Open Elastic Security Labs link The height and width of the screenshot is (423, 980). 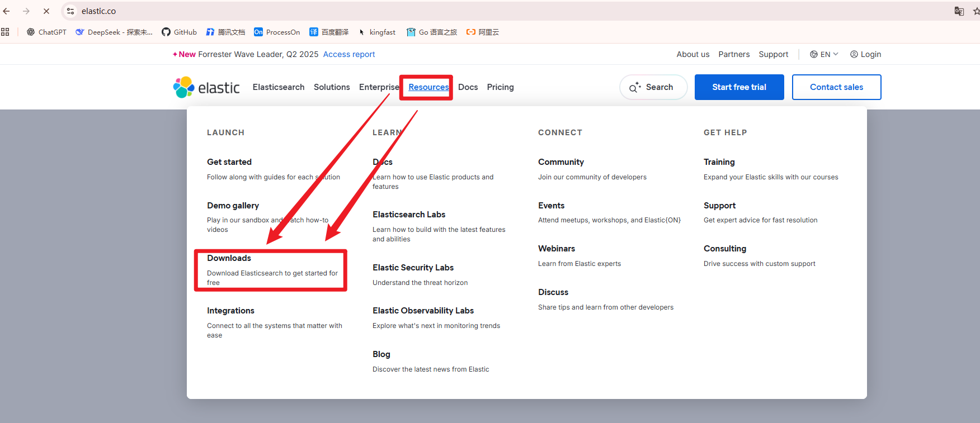point(413,268)
